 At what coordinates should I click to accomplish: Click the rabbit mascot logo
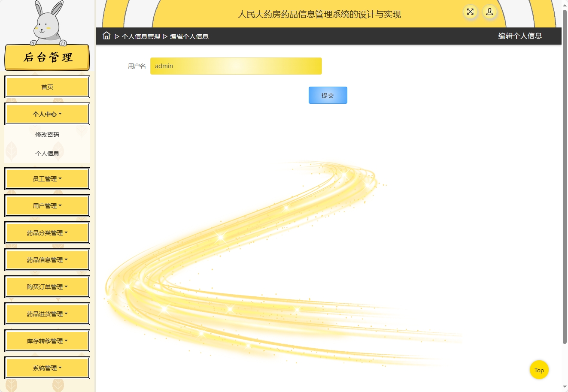click(x=48, y=24)
